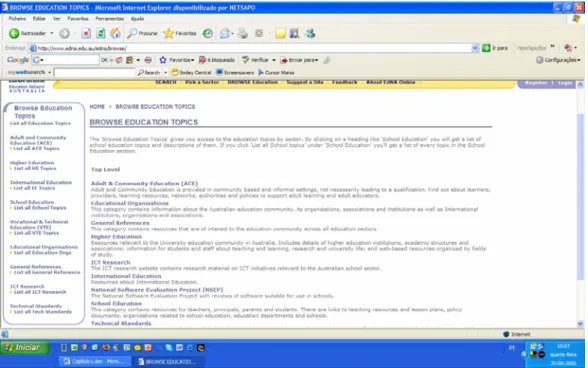The image size is (588, 368).
Task: Open the Procurar search pane
Action: (x=142, y=33)
